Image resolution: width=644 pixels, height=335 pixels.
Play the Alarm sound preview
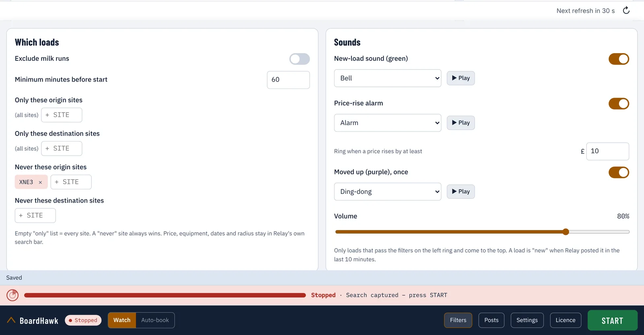(x=461, y=123)
